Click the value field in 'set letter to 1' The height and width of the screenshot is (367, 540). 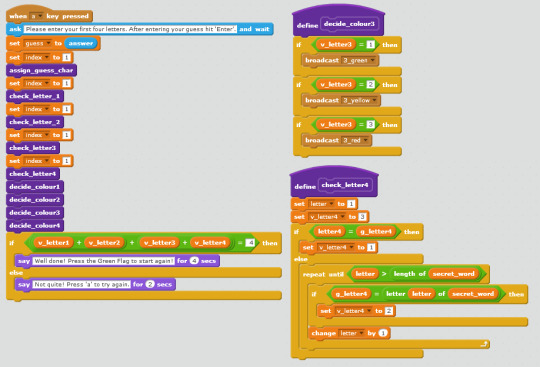pyautogui.click(x=351, y=204)
